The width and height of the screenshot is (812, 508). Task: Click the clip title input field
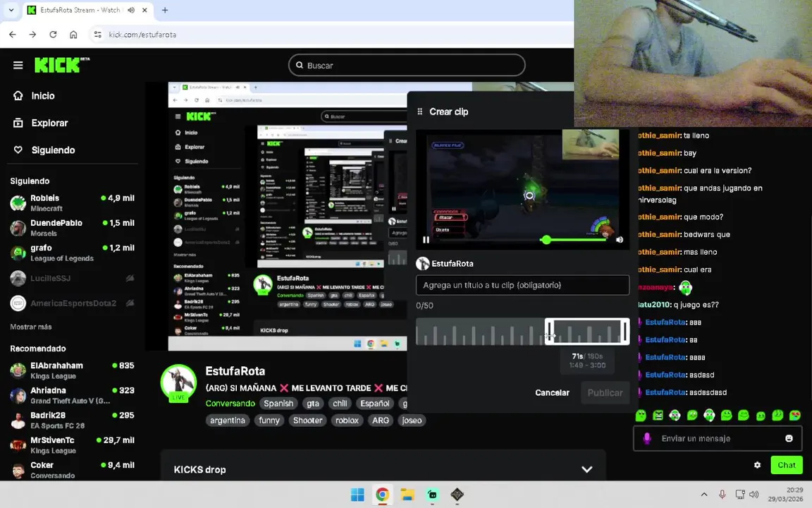[x=522, y=285]
